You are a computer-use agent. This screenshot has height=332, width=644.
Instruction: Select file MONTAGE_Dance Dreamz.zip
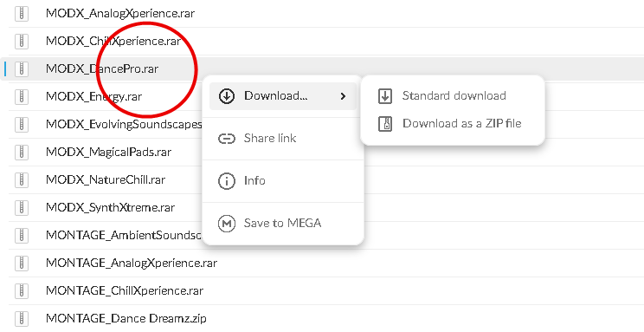[126, 318]
